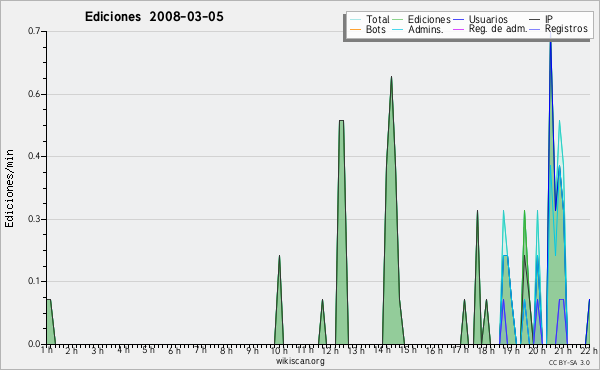This screenshot has width=600, height=370.
Task: Select the "IP" legend label
Action: (549, 19)
